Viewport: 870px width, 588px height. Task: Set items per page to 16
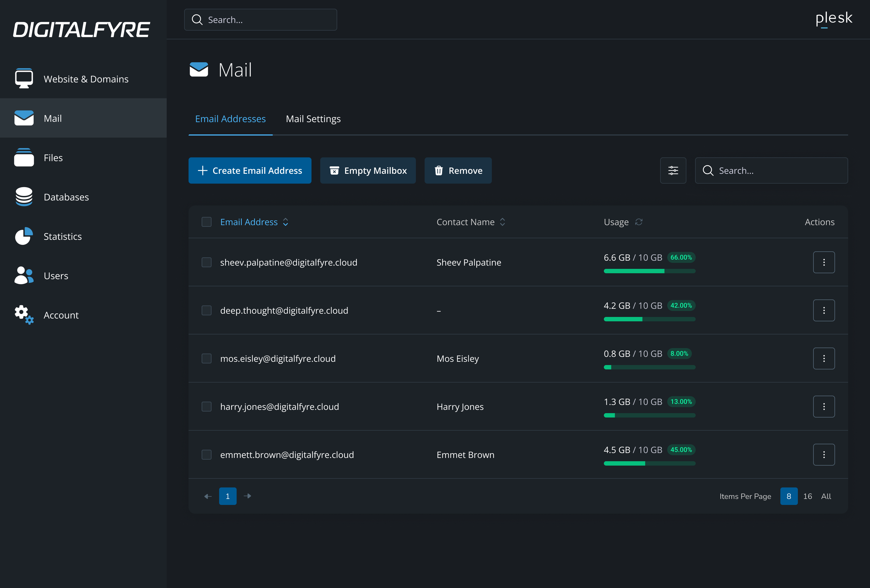[x=807, y=496]
